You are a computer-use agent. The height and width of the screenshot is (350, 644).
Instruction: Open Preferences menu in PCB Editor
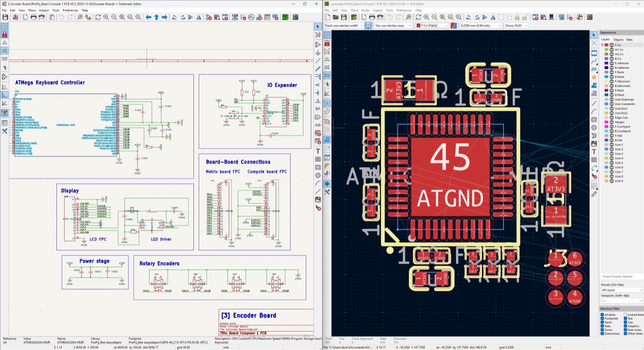coord(404,10)
